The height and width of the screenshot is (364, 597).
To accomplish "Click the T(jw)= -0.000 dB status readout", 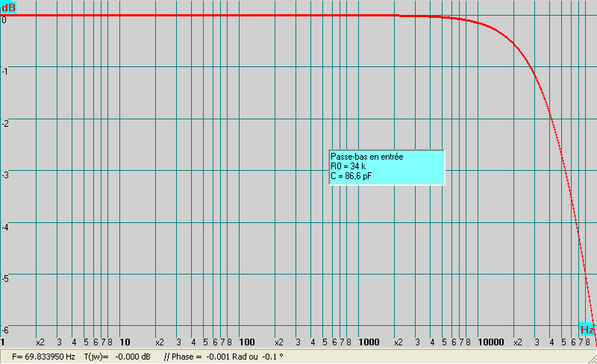I will [117, 357].
